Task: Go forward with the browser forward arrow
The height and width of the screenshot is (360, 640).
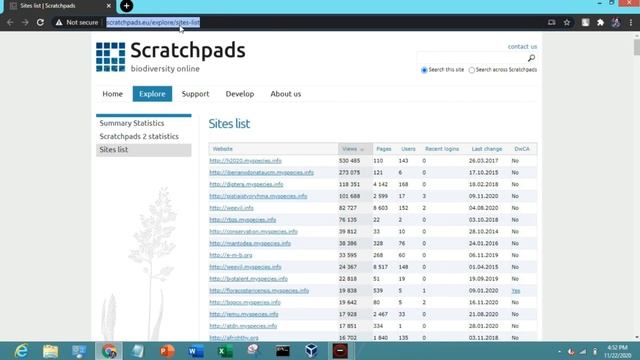Action: [x=25, y=22]
